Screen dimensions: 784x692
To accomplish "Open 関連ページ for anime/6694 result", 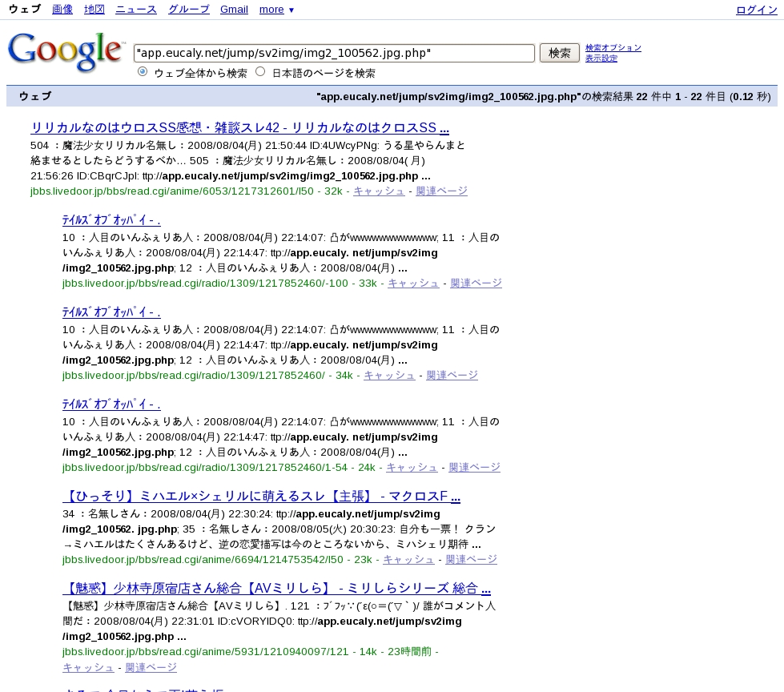I will pos(471,560).
